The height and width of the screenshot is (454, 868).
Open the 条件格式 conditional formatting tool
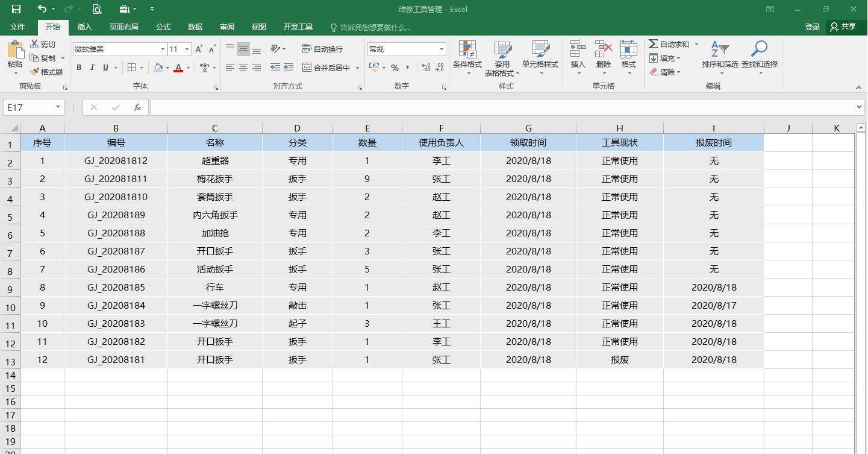(467, 57)
